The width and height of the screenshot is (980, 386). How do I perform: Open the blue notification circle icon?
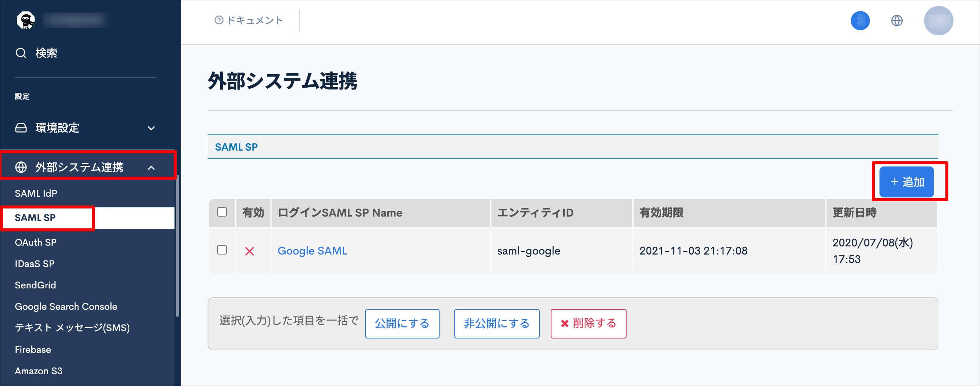860,21
